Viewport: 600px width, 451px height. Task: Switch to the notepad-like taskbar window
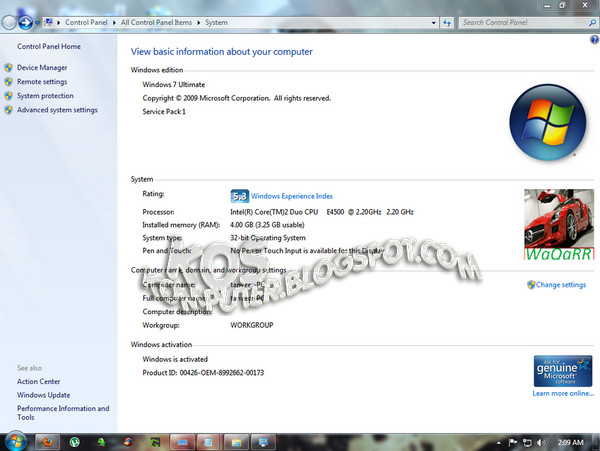(209, 443)
